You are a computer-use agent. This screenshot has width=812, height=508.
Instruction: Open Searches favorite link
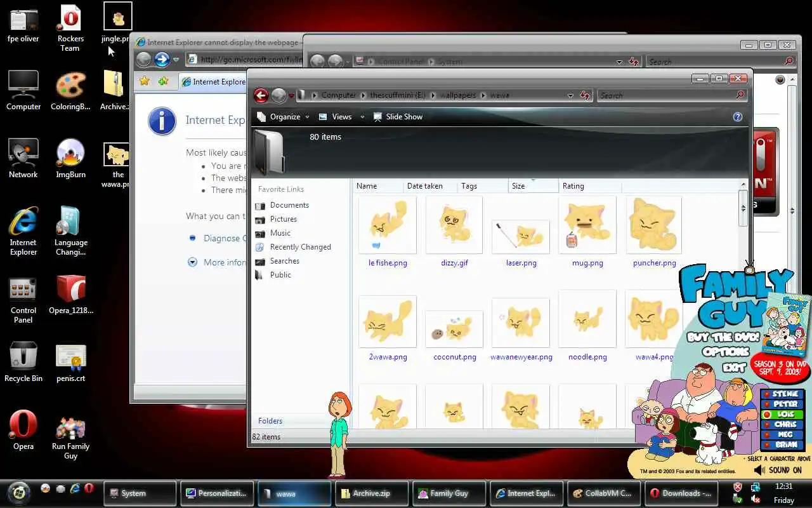[x=284, y=261]
